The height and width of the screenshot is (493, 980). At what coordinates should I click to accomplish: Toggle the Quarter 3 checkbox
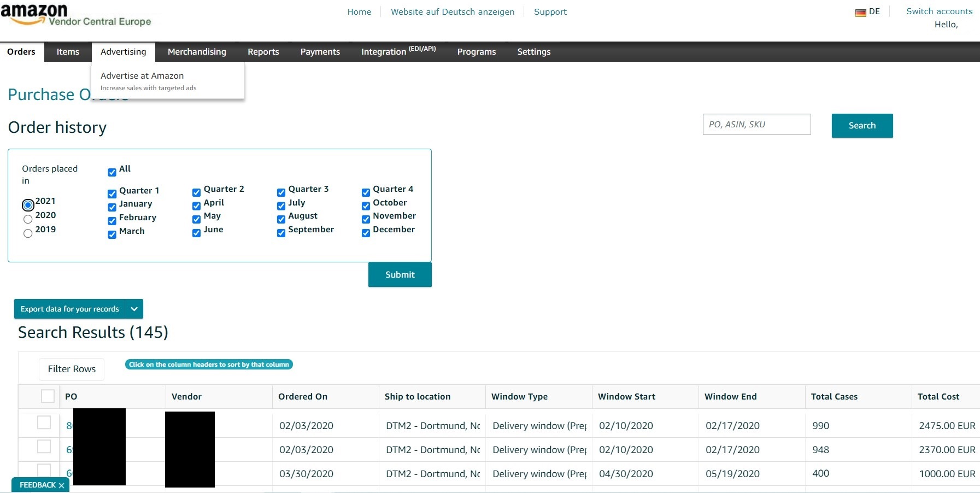click(x=281, y=192)
